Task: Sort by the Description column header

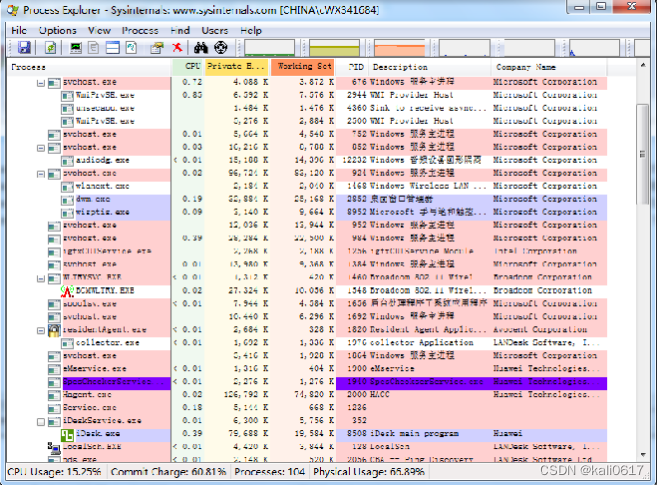Action: point(430,67)
